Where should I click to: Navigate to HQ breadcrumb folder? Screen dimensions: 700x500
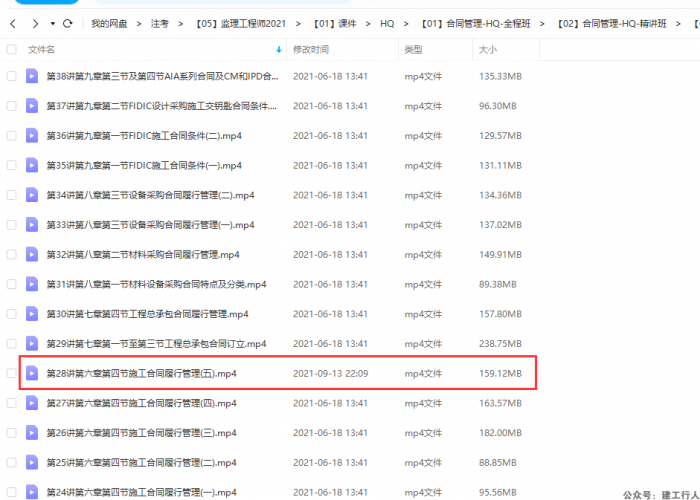click(x=387, y=24)
